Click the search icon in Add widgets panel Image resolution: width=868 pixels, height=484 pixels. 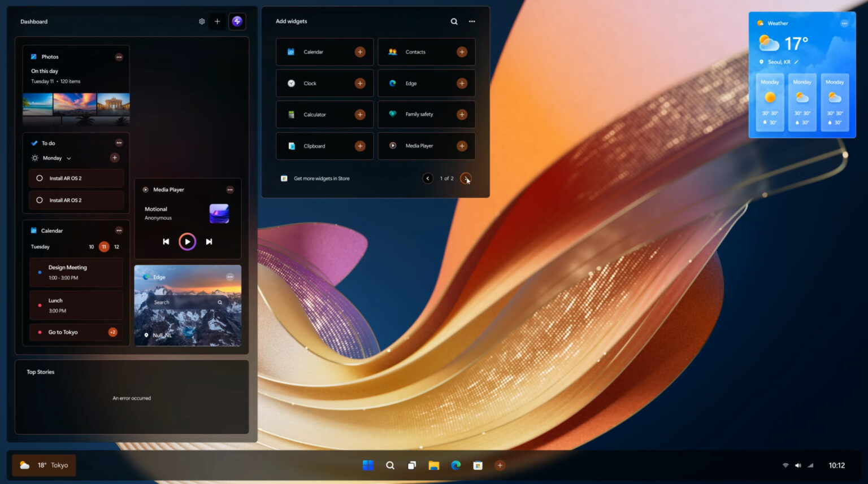[454, 21]
